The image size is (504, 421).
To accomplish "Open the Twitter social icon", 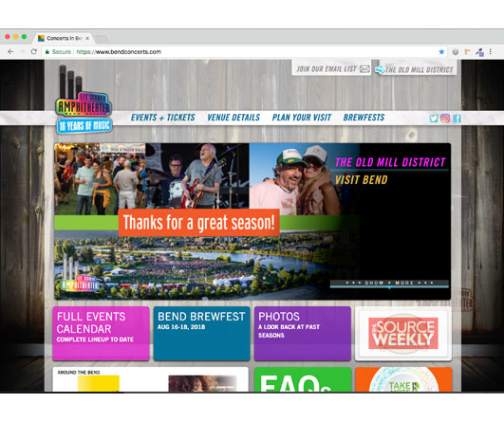I will (434, 119).
